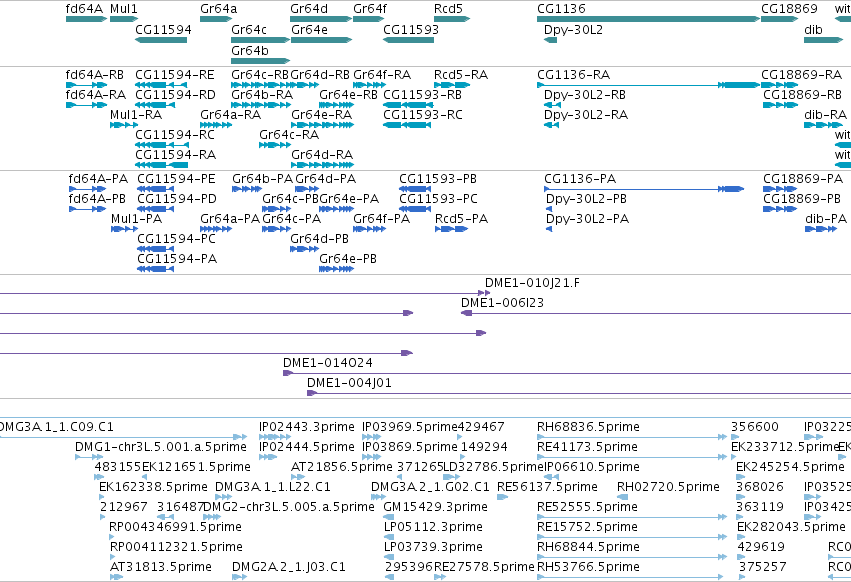This screenshot has height=582, width=851.
Task: Click EST RH02720.5prime
Action: [x=669, y=487]
